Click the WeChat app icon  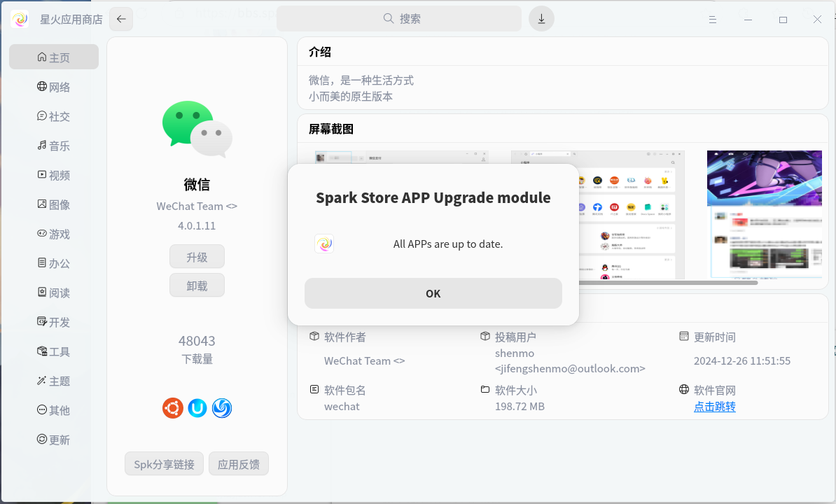pyautogui.click(x=197, y=129)
